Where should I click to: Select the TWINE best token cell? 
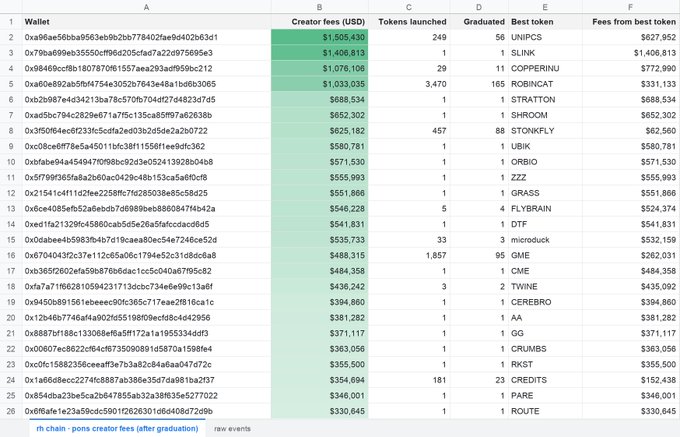click(545, 287)
